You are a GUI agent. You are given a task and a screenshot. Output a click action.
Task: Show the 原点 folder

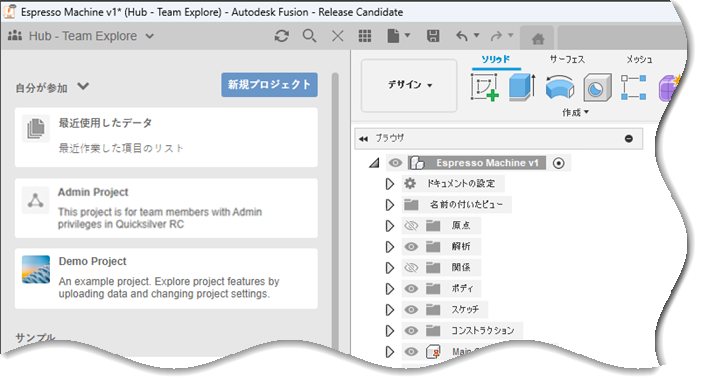point(411,225)
